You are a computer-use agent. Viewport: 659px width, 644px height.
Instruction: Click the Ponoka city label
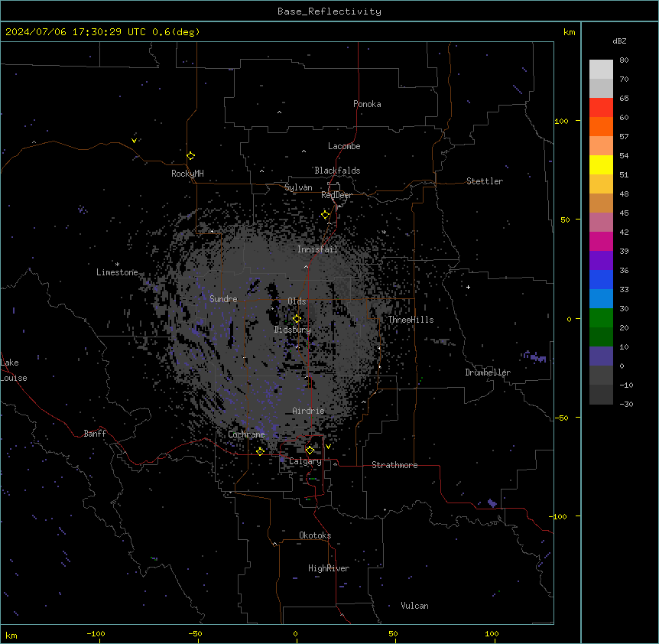click(367, 104)
